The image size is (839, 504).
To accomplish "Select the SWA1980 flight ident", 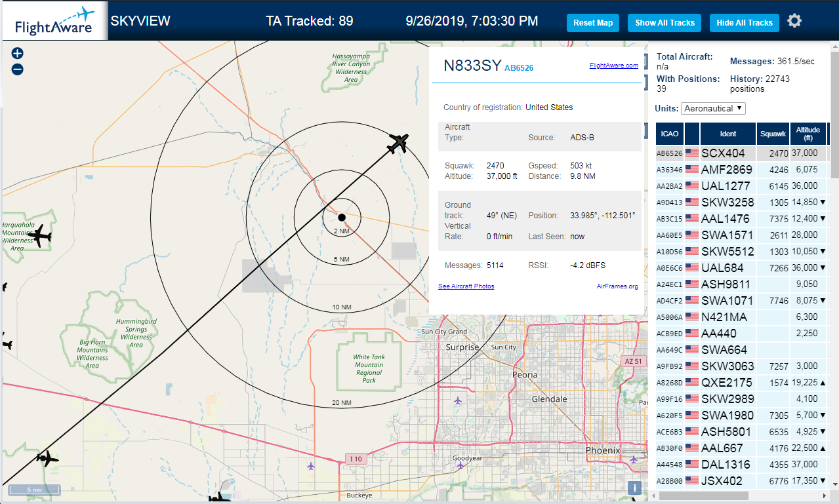I will [727, 415].
